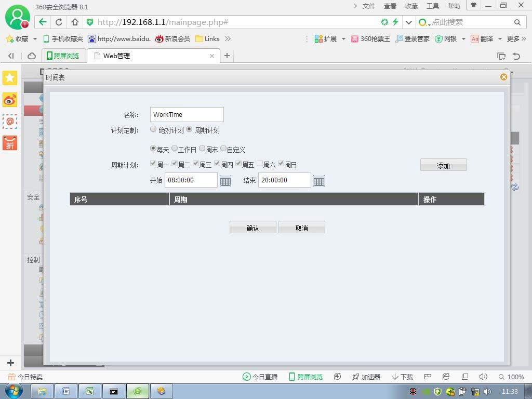Open the start time calendar picker icon
The height and width of the screenshot is (399, 532).
[x=225, y=181]
